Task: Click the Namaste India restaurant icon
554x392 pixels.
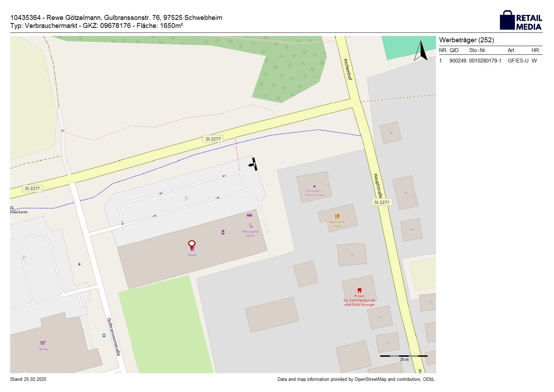Action: point(337,216)
